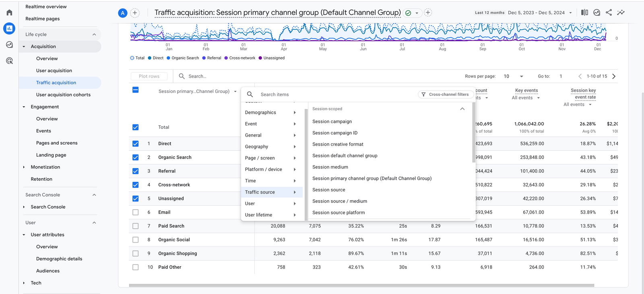Open the Advertising icon in left rail
Viewport: 644px width, 294px height.
pos(9,61)
